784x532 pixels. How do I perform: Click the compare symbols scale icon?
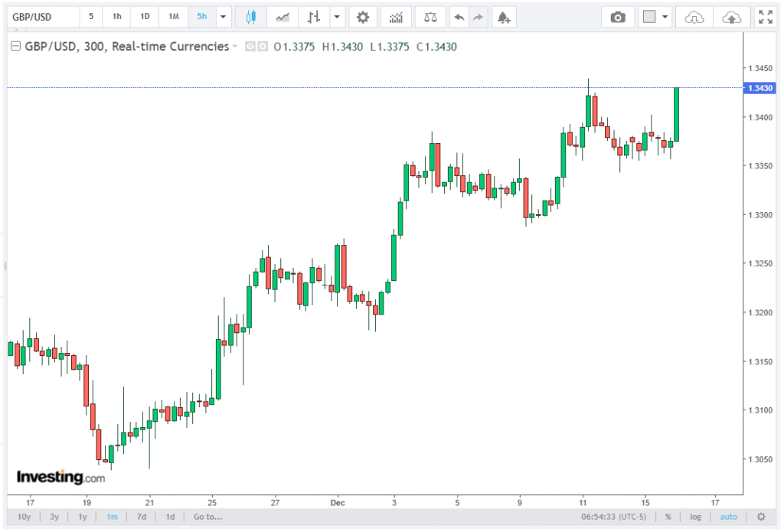point(431,17)
